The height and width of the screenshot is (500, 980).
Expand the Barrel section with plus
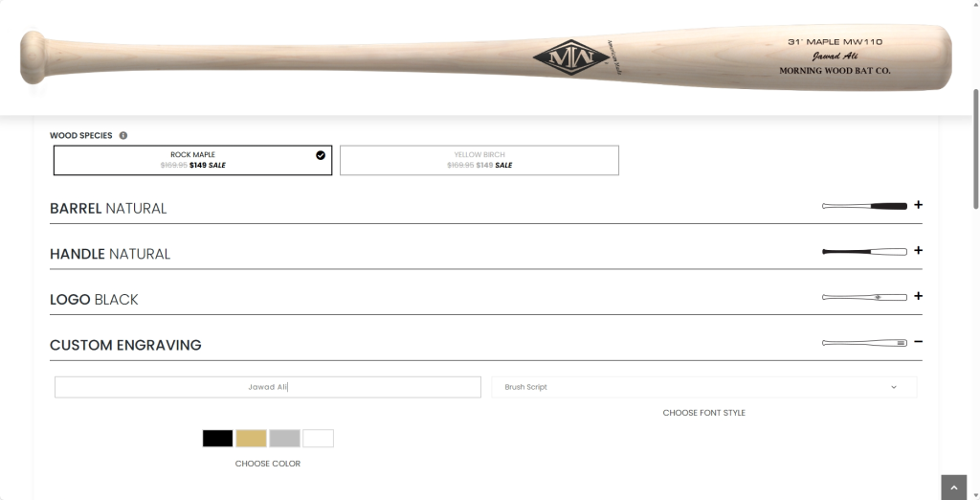pos(918,205)
